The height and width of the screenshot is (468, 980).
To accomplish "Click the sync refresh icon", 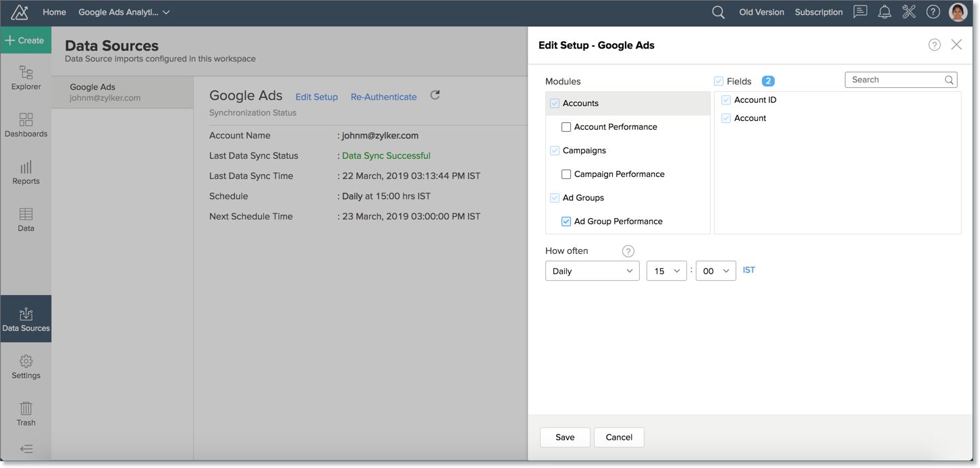I will click(435, 95).
